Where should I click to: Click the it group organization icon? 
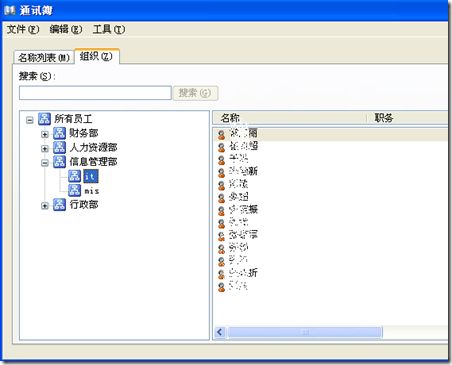click(x=74, y=176)
